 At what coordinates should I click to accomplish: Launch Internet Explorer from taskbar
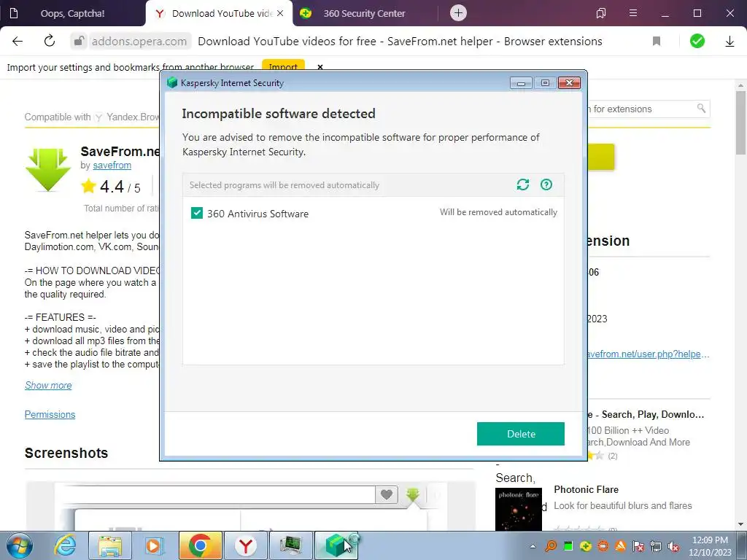coord(65,545)
